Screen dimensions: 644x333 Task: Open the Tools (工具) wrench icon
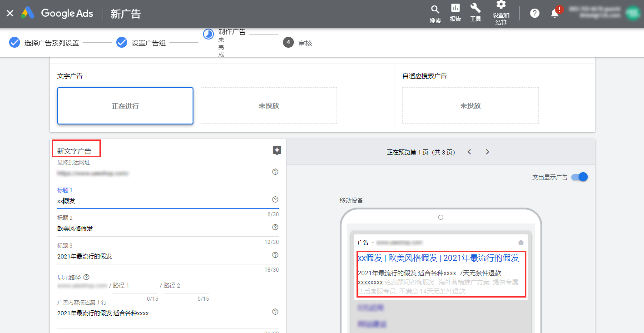click(x=476, y=8)
